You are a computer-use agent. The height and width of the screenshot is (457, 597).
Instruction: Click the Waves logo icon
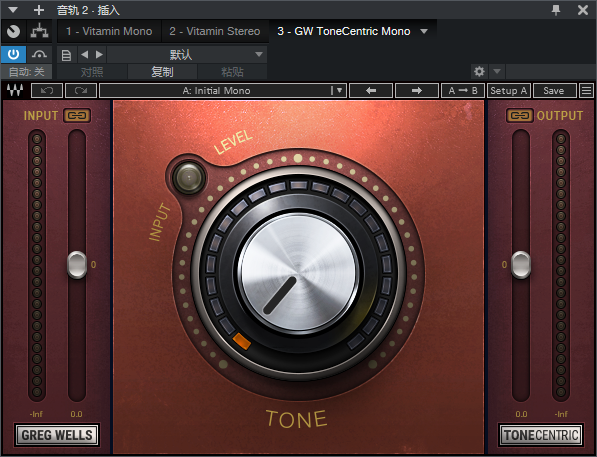point(15,91)
